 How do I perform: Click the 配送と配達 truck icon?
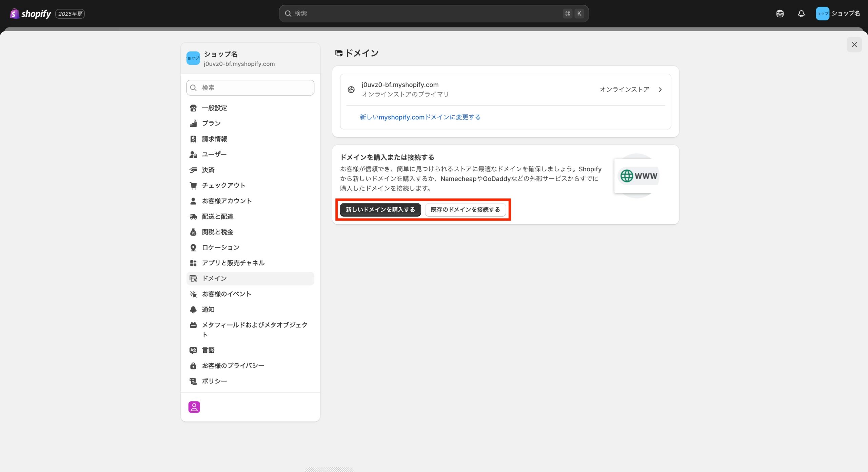[x=193, y=216]
